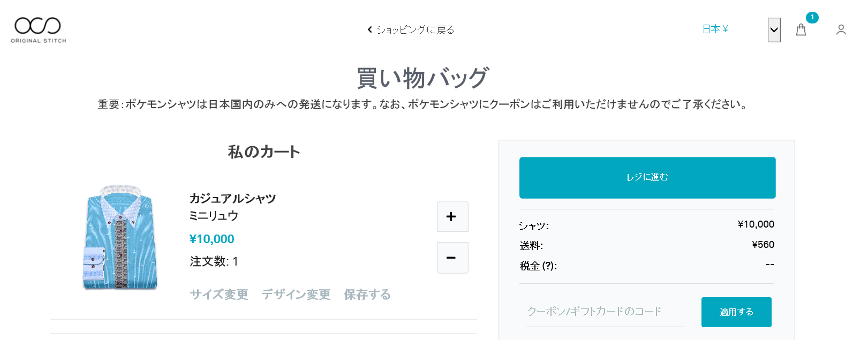Open the shopping bag icon
The image size is (868, 340).
point(801,30)
